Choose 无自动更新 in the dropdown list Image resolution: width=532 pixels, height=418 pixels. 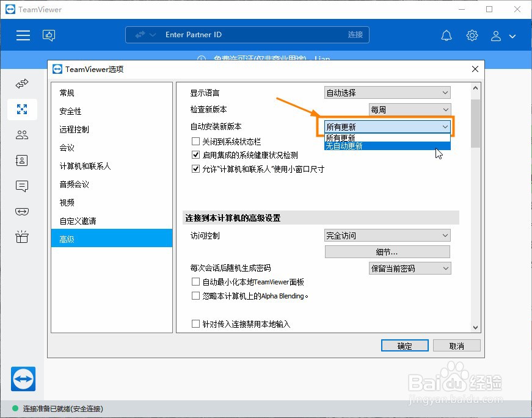tap(387, 146)
